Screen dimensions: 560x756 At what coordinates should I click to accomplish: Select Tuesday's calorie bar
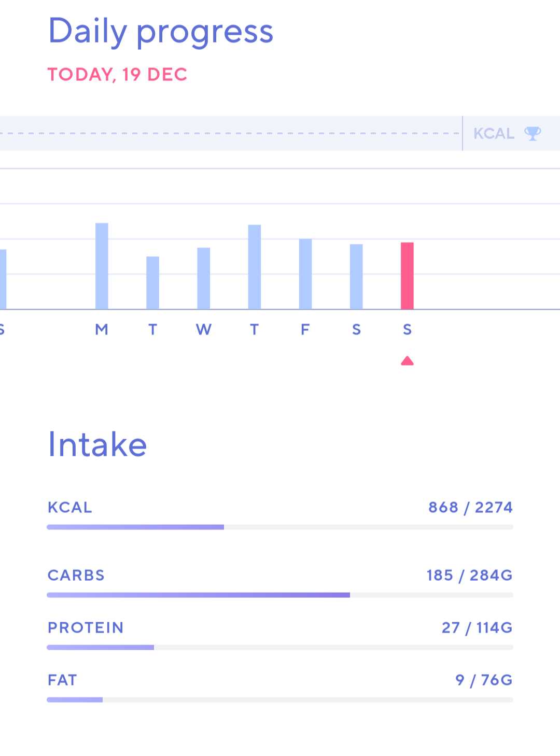point(152,283)
